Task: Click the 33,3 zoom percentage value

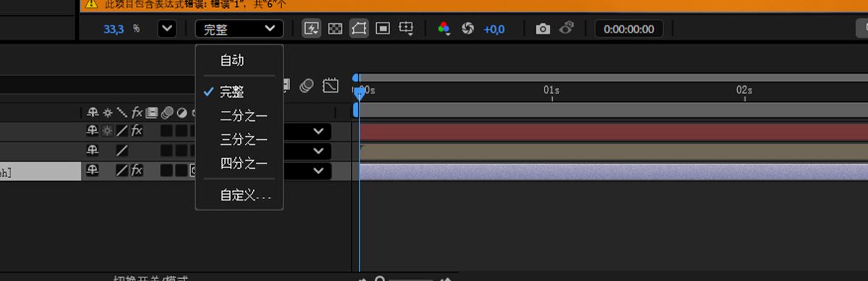Action: click(x=114, y=29)
